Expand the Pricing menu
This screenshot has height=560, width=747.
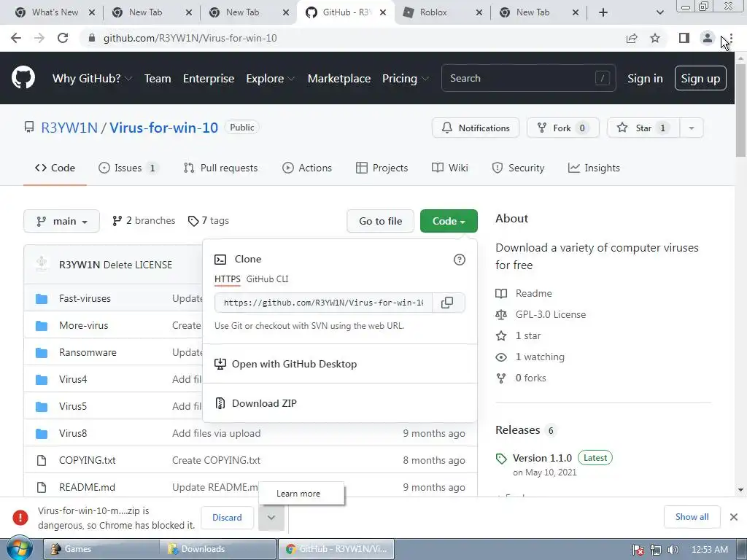click(406, 79)
